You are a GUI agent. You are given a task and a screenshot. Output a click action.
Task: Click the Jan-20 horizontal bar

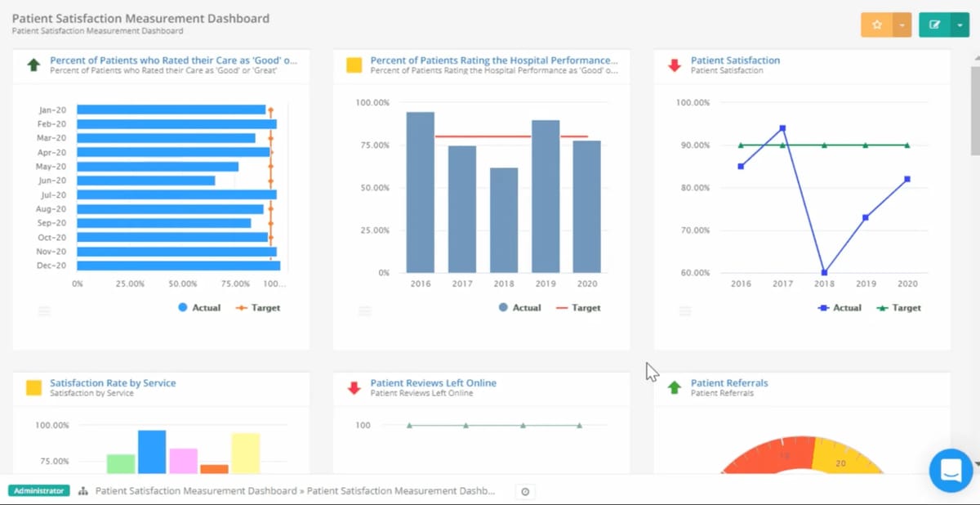coord(171,109)
